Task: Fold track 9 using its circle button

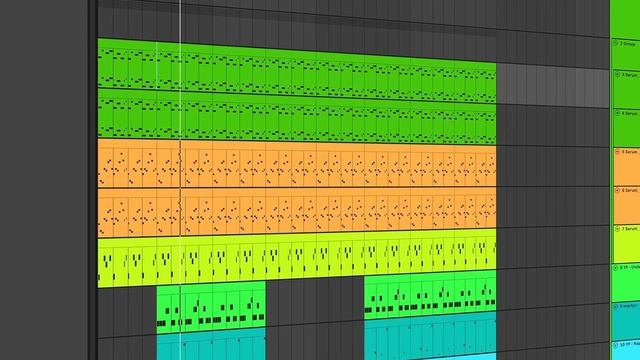Action: point(616,307)
